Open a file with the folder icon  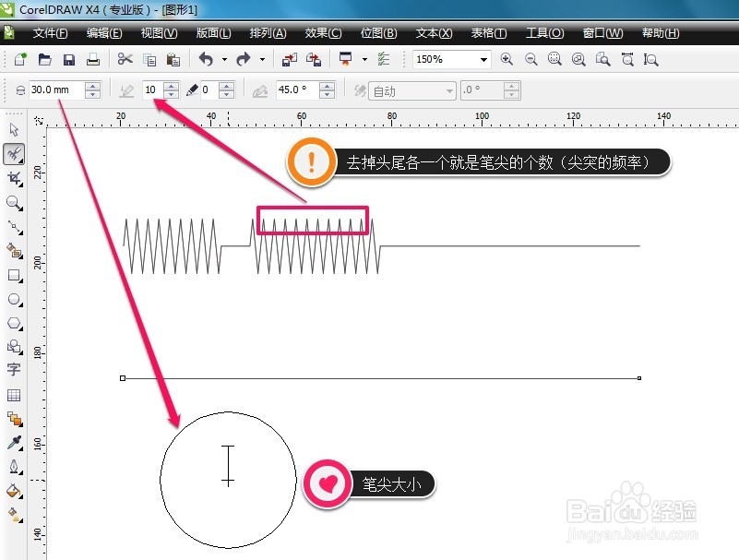coord(45,59)
